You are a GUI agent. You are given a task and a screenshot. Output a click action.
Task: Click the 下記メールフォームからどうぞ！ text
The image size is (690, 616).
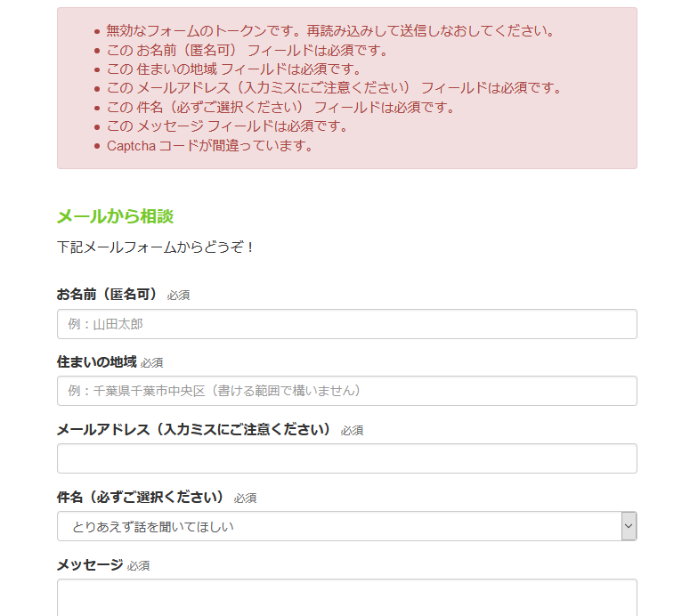pyautogui.click(x=155, y=247)
